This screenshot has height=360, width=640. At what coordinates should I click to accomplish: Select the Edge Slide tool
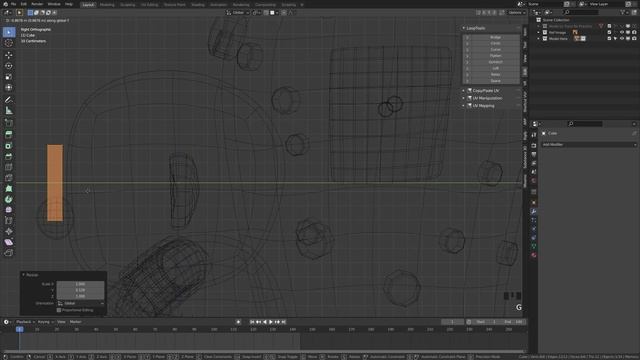click(9, 221)
